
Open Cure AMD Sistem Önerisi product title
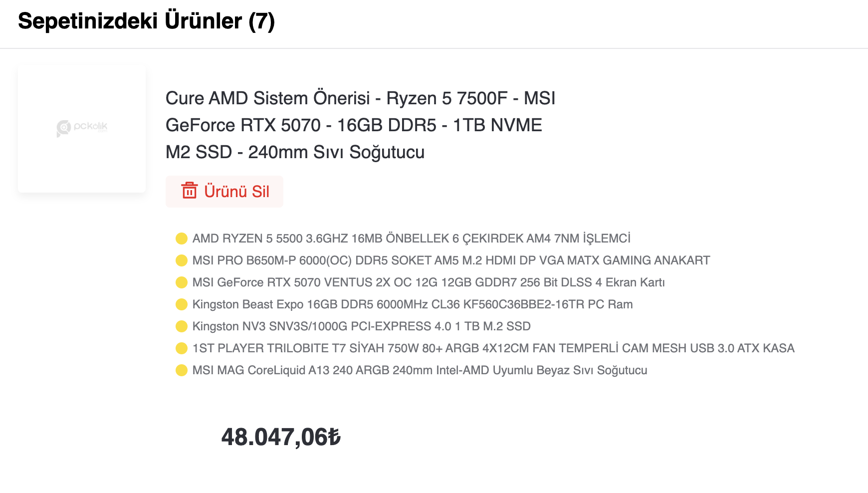point(360,125)
